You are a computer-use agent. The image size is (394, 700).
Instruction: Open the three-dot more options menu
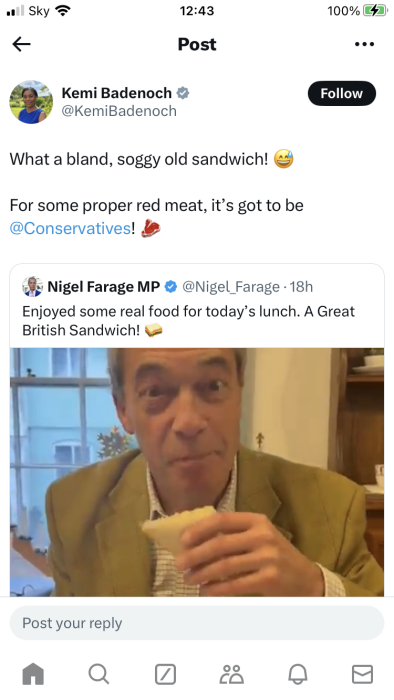[x=364, y=44]
